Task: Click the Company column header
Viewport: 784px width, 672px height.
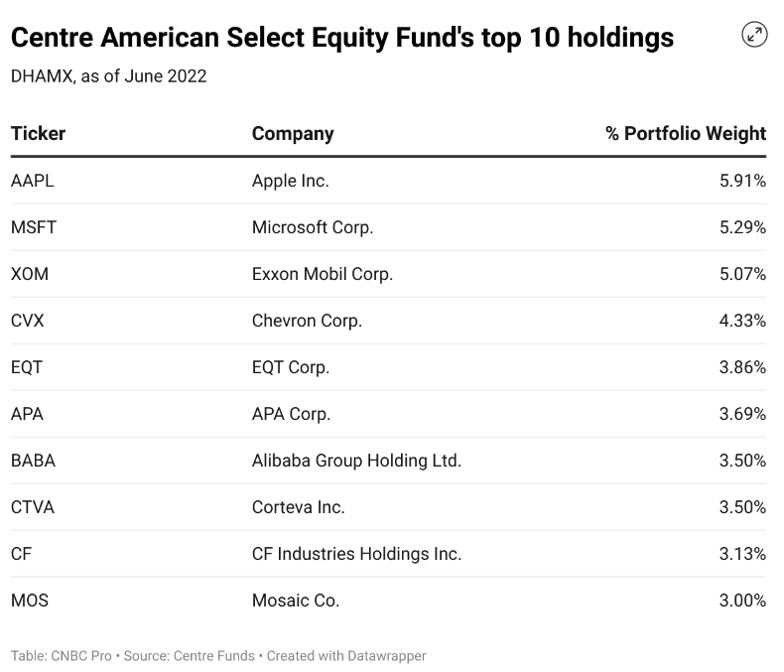Action: 293,133
